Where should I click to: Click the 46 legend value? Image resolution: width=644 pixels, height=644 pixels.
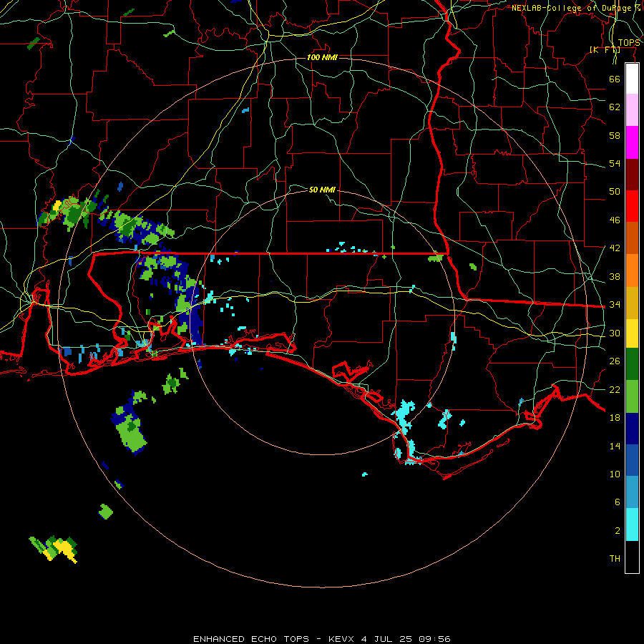tap(615, 220)
